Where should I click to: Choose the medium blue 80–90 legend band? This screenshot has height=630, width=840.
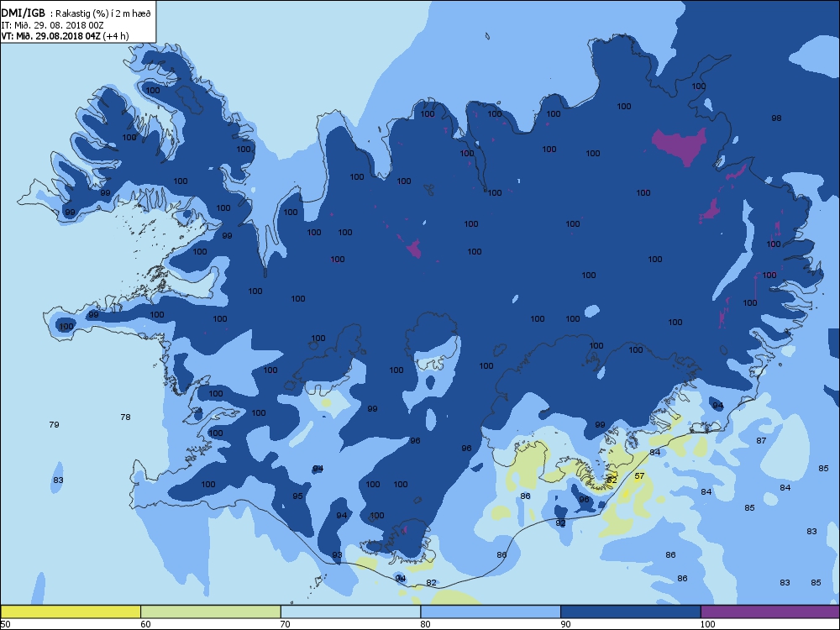(491, 612)
